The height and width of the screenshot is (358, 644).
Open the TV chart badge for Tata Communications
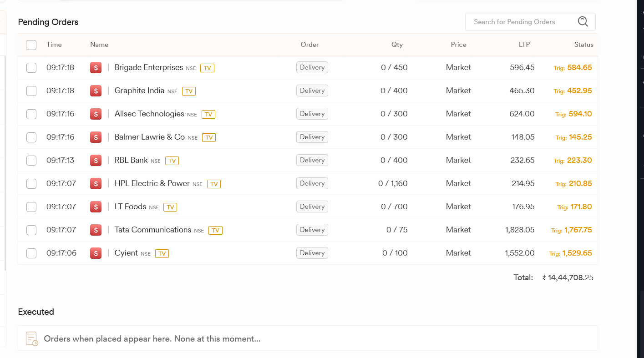click(x=215, y=231)
